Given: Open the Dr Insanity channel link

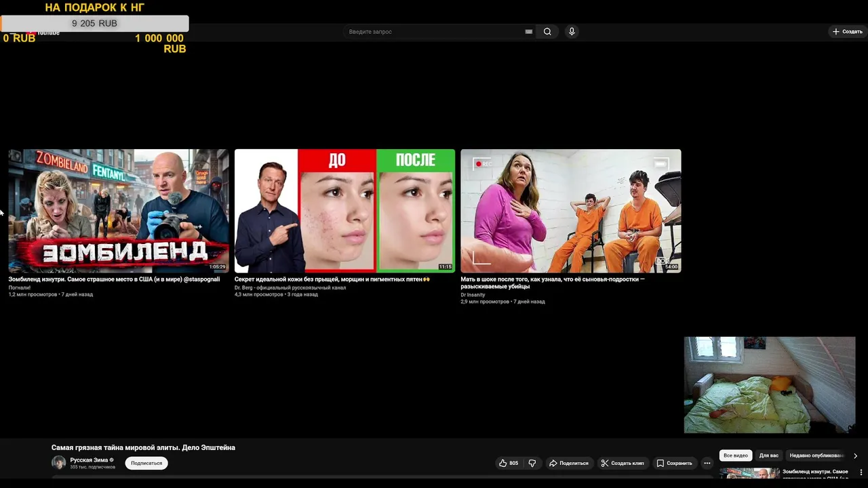Looking at the screenshot, I should pyautogui.click(x=473, y=295).
